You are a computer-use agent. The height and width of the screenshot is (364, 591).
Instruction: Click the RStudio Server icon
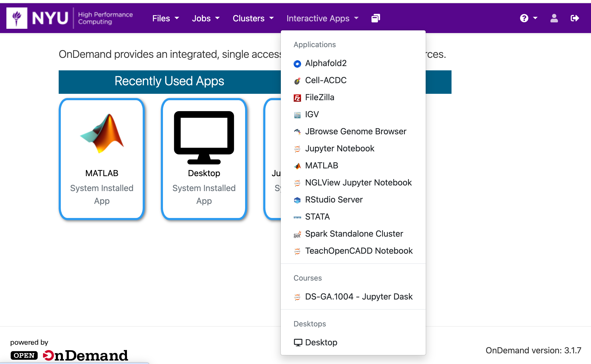(297, 200)
